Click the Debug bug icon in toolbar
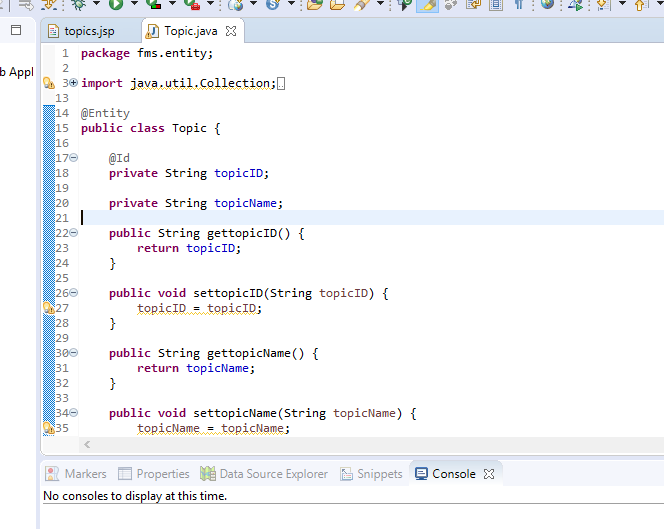This screenshot has width=664, height=529. [x=79, y=5]
